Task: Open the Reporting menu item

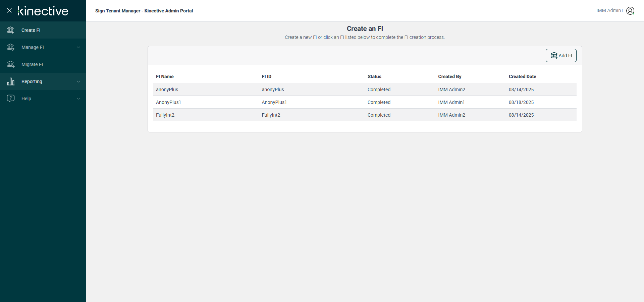Action: [32, 81]
